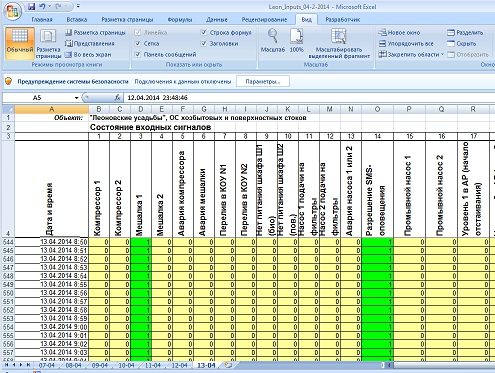The image size is (495, 373).
Task: Toggle Заголовки headings checkbox
Action: [x=204, y=44]
